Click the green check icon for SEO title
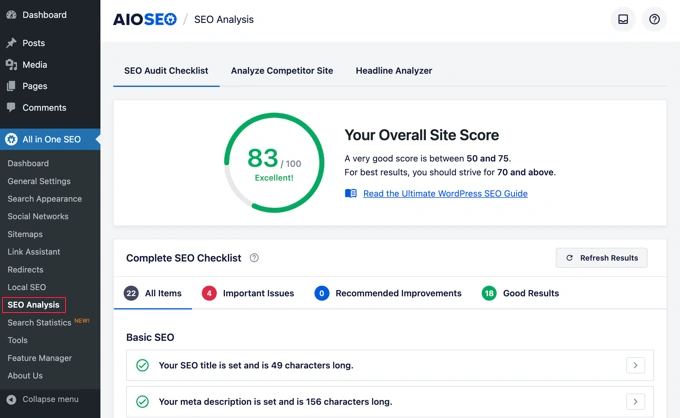 coord(142,365)
